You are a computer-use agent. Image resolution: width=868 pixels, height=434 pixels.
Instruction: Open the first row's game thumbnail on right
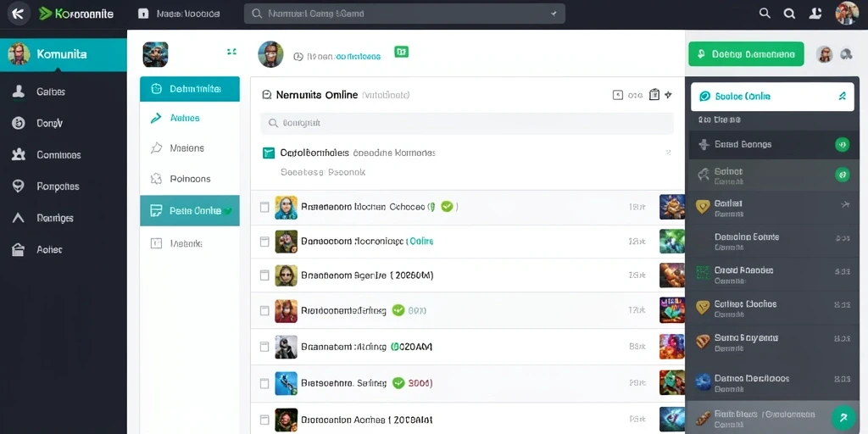click(672, 207)
